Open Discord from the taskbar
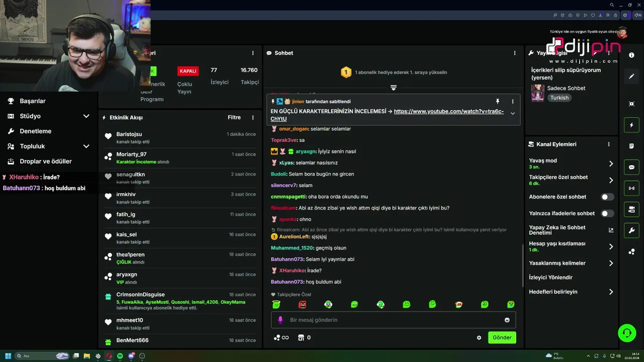Image resolution: width=644 pixels, height=362 pixels. coord(131,356)
